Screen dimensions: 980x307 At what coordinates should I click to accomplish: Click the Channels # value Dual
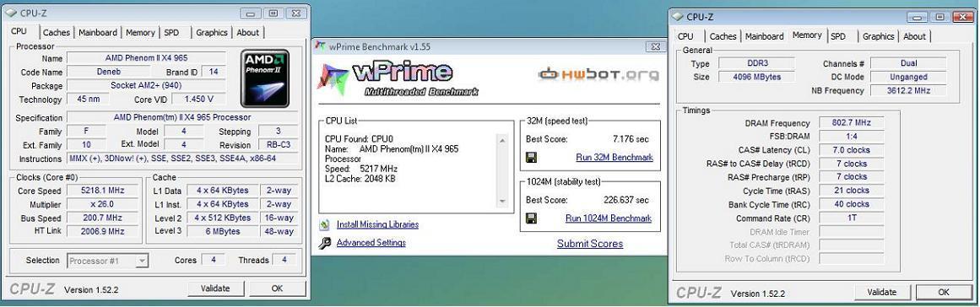[x=908, y=63]
